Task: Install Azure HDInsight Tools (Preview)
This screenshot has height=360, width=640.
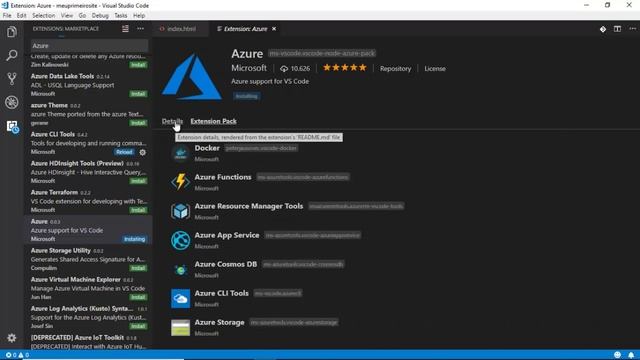Action: (138, 181)
